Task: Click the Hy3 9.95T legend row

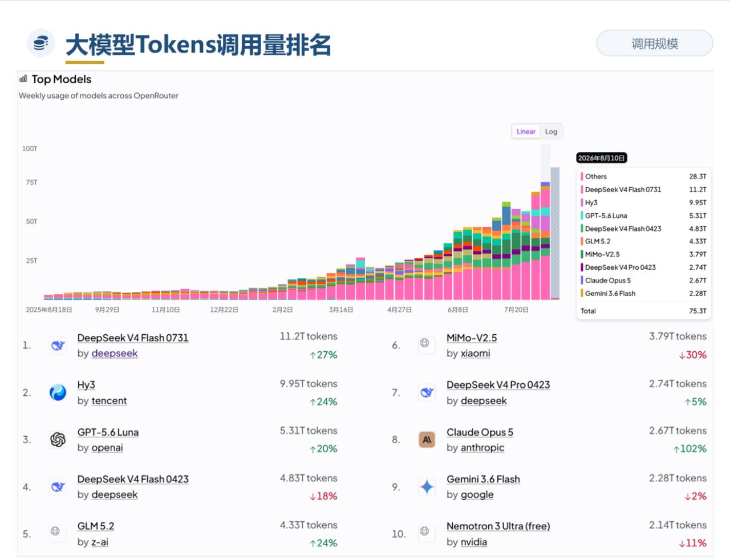Action: click(643, 202)
